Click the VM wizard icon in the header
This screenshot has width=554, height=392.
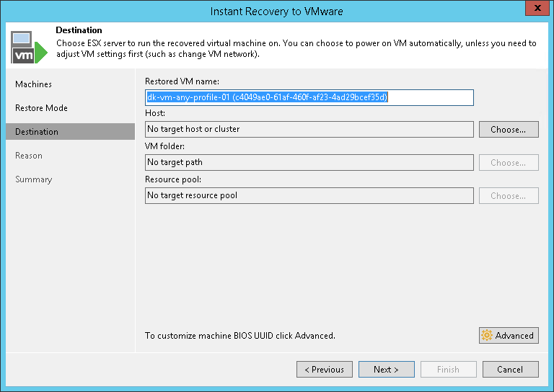click(x=27, y=47)
